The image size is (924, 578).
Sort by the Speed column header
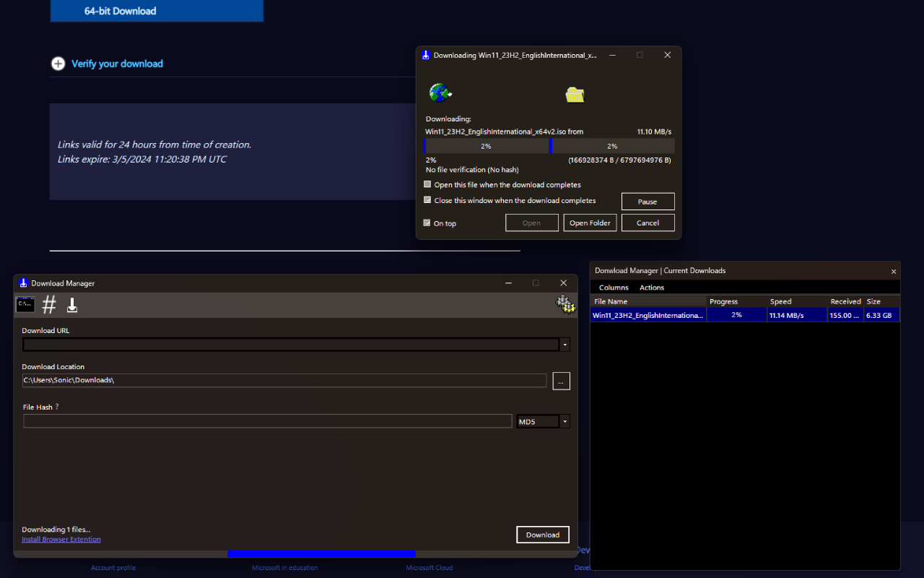coord(797,301)
